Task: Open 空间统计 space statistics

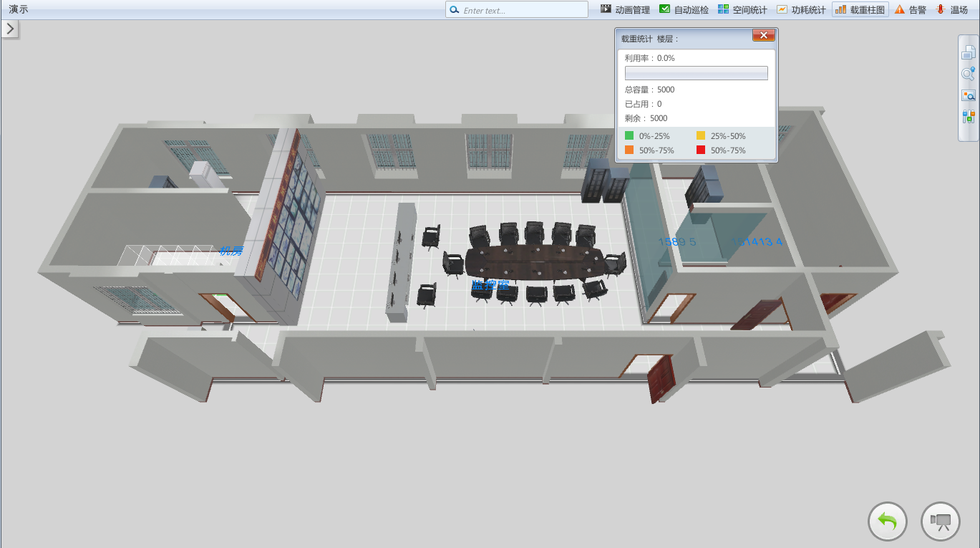Action: 742,10
